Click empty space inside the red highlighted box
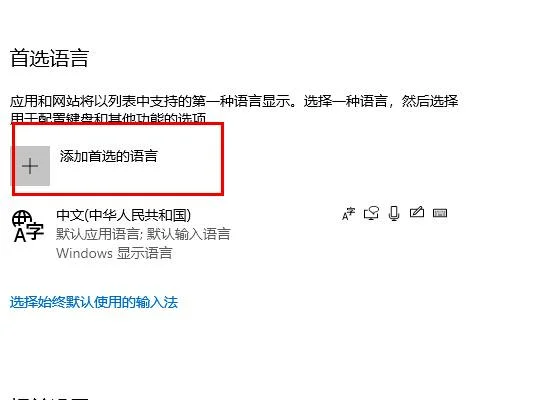This screenshot has width=548, height=400. [x=189, y=175]
